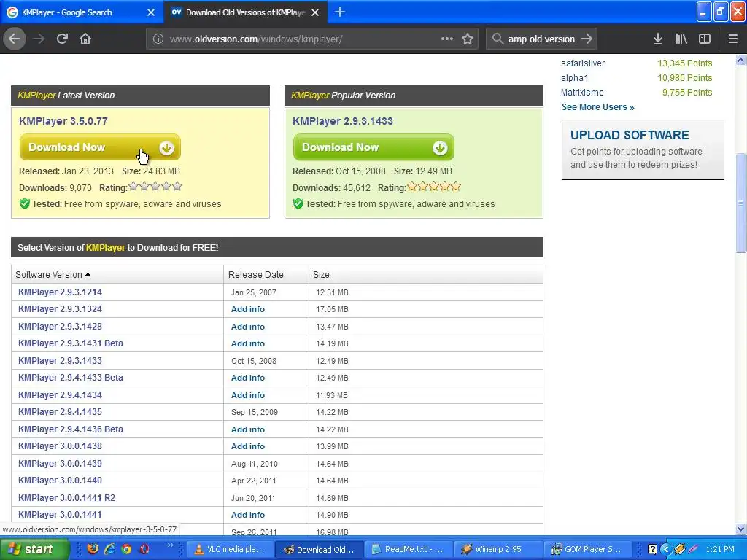Screen dimensions: 747x560
Task: Switch to KMPlayer - Google Search tab
Action: pos(82,12)
